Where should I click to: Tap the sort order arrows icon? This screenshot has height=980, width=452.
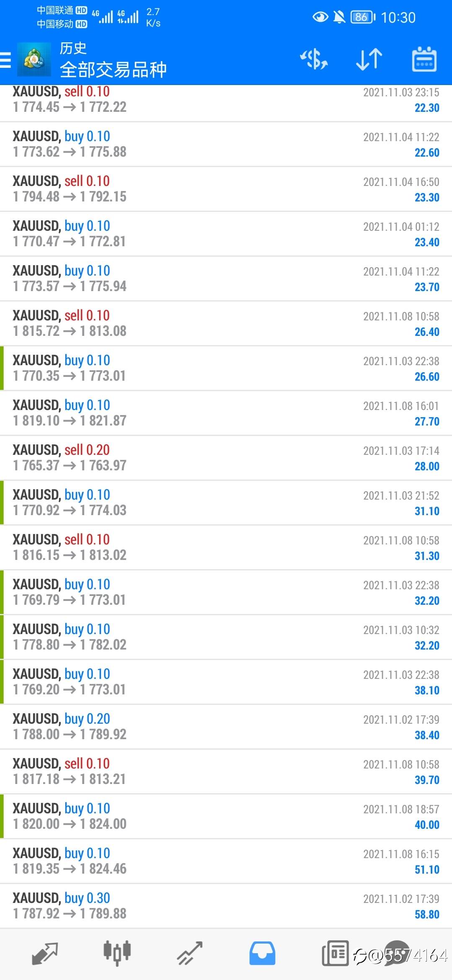[369, 59]
